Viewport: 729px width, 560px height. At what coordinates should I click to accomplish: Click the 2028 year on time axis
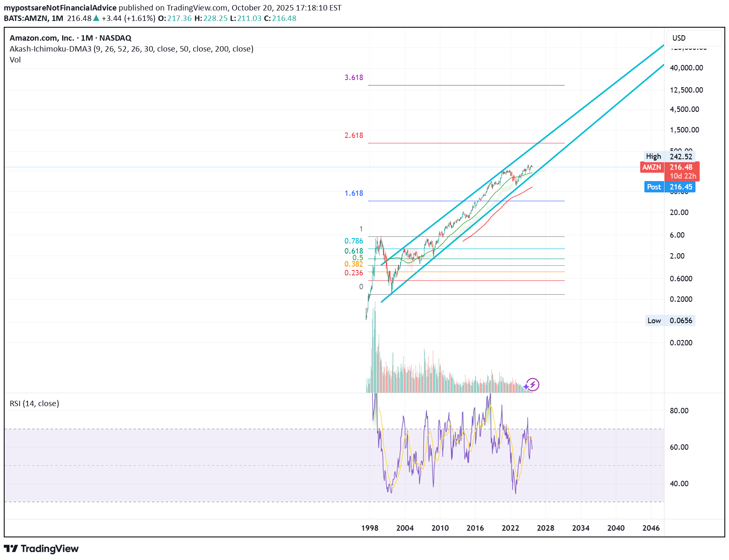tap(545, 528)
